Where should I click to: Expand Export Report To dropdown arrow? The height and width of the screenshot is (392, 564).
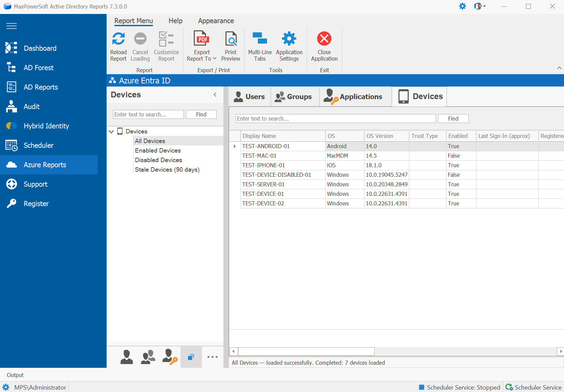(x=215, y=59)
